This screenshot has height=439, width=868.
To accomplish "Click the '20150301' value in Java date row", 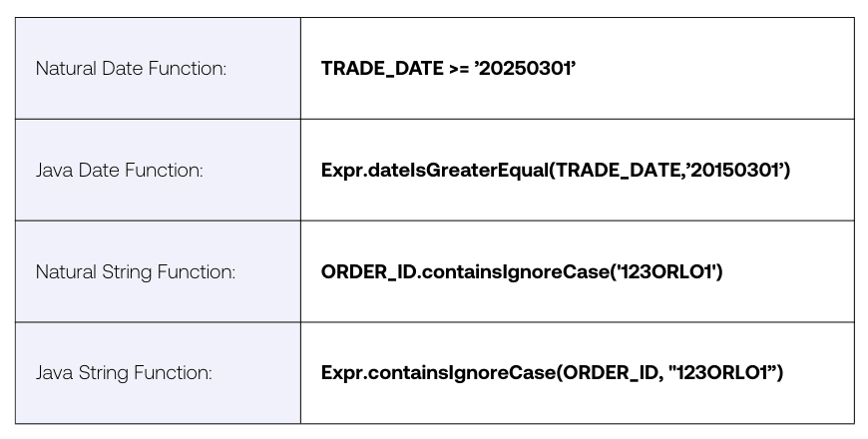I will click(x=735, y=170).
